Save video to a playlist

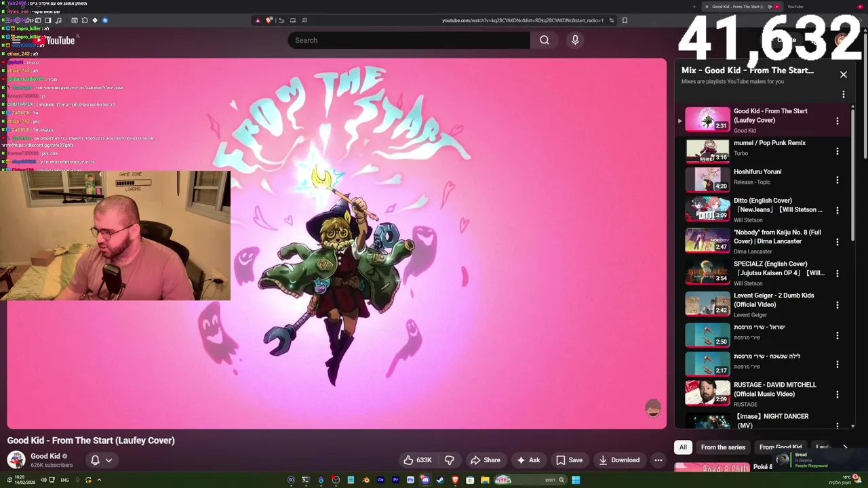click(x=570, y=460)
